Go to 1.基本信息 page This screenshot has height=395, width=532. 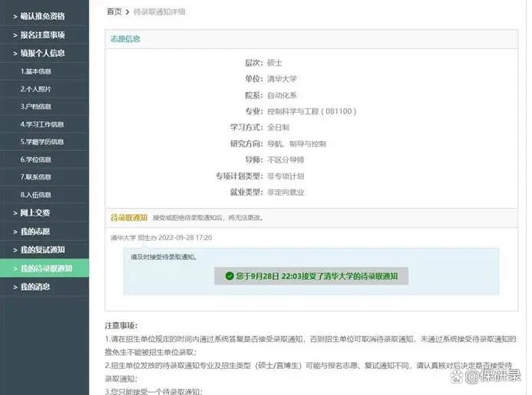click(x=35, y=71)
